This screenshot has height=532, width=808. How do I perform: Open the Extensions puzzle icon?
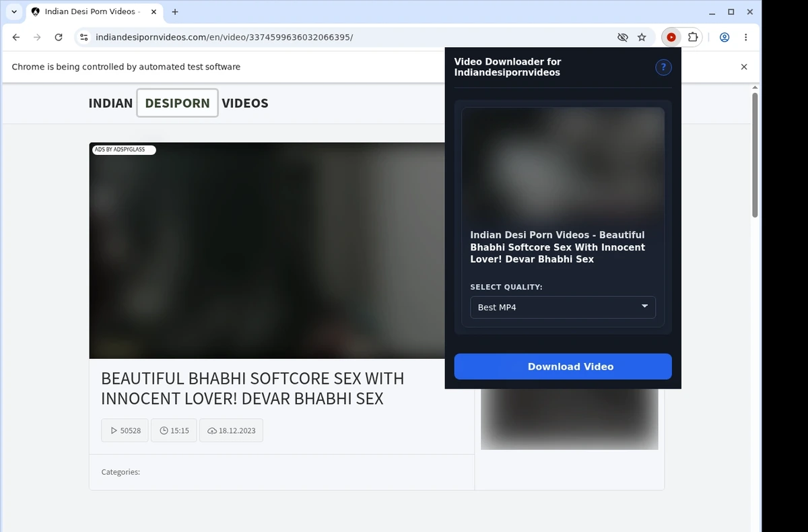coord(692,38)
